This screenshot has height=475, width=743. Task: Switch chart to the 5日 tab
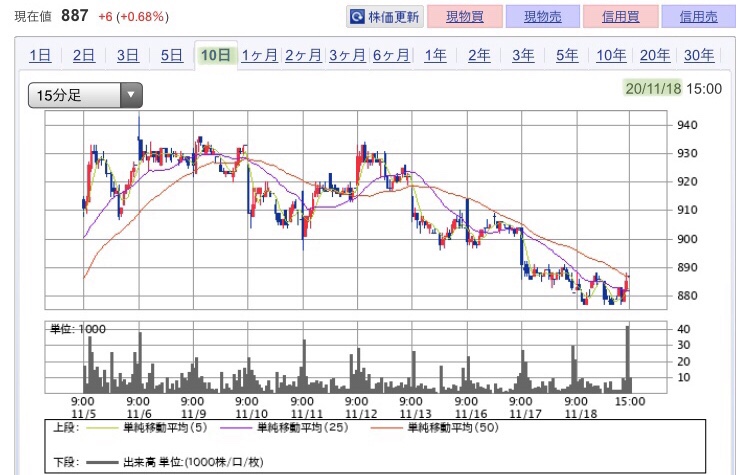tap(172, 55)
